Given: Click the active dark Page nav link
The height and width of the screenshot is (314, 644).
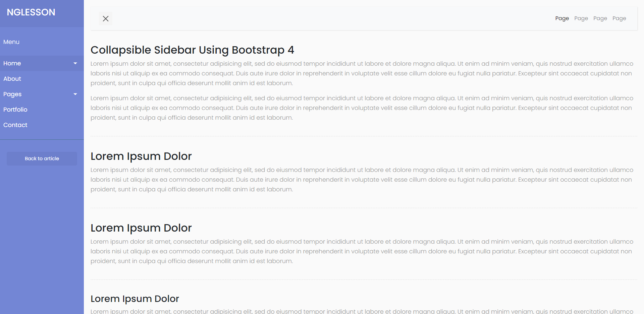Looking at the screenshot, I should [x=562, y=18].
